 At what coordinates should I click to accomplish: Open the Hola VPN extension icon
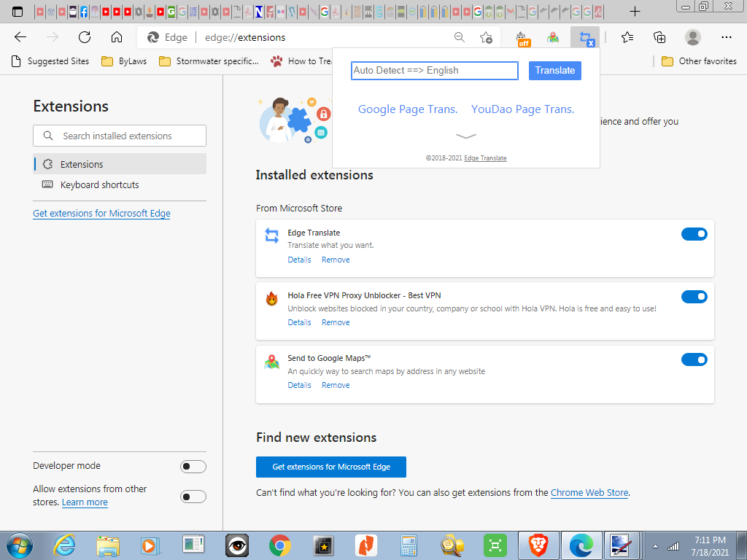523,38
